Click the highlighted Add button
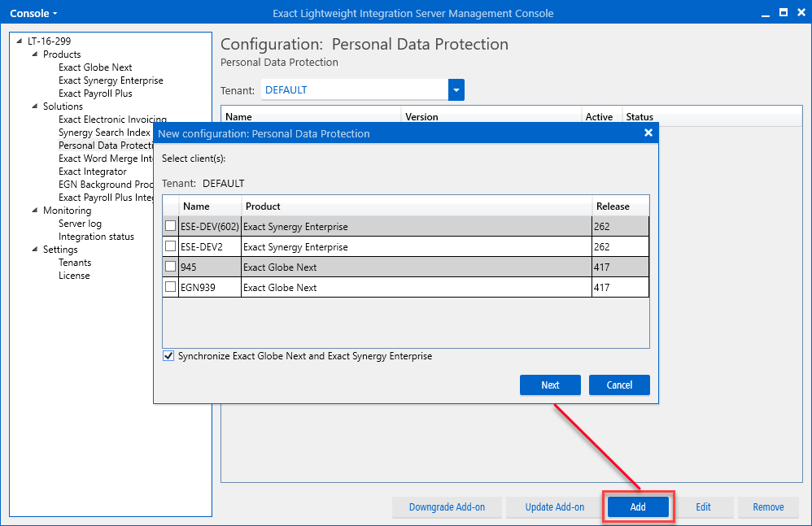Screen dimensions: 812x526 point(638,507)
